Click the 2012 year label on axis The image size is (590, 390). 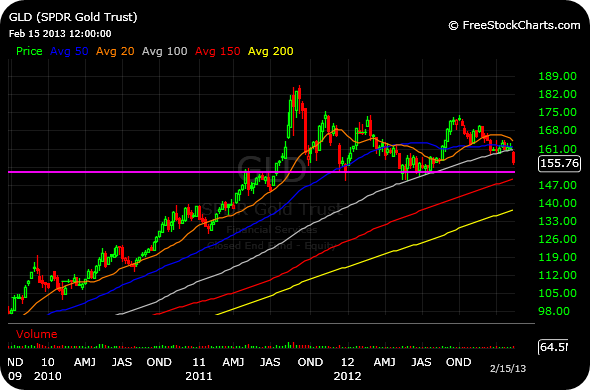point(347,376)
